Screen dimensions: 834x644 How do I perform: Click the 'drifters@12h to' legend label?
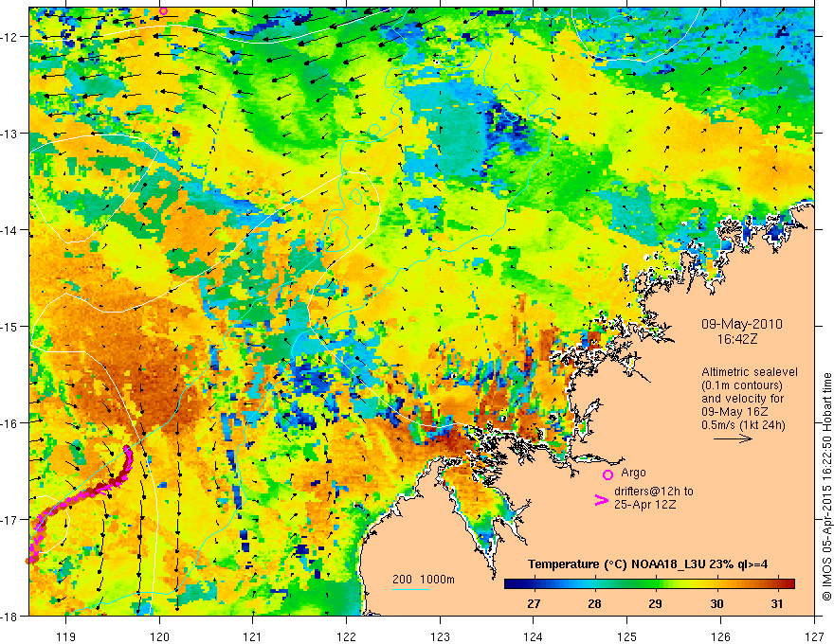[x=654, y=492]
